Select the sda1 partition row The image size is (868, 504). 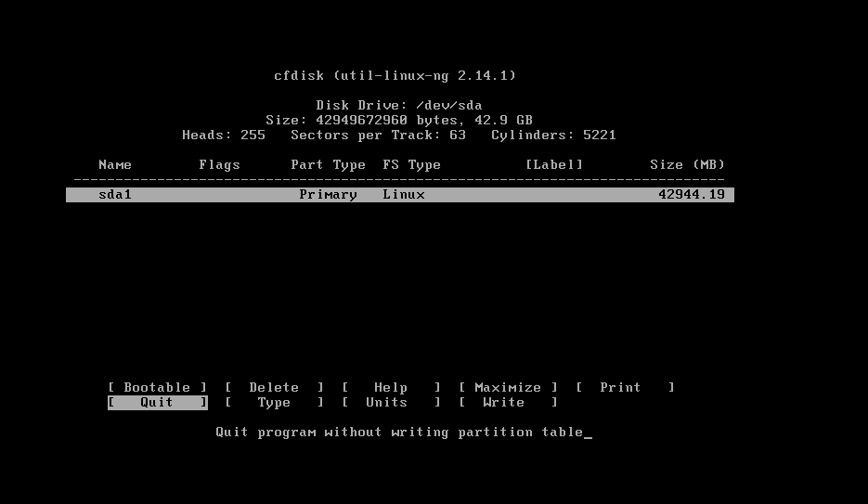tap(400, 195)
